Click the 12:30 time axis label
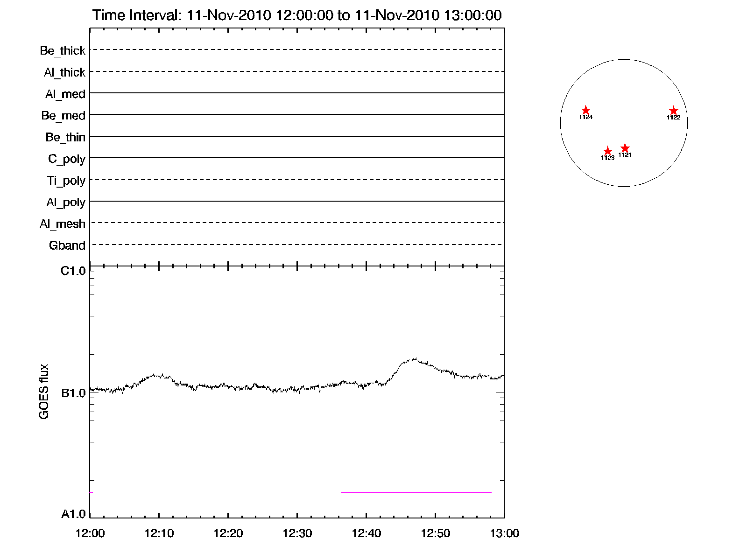This screenshot has width=747, height=560. [297, 533]
